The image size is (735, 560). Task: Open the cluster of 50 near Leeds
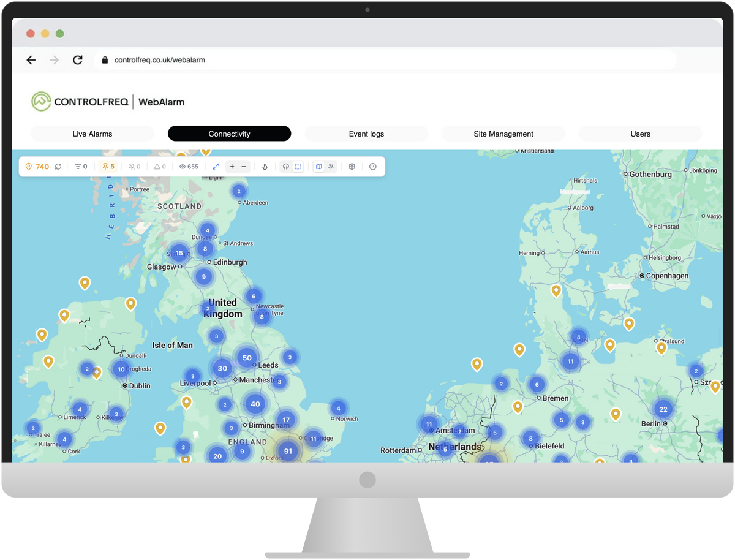[247, 358]
